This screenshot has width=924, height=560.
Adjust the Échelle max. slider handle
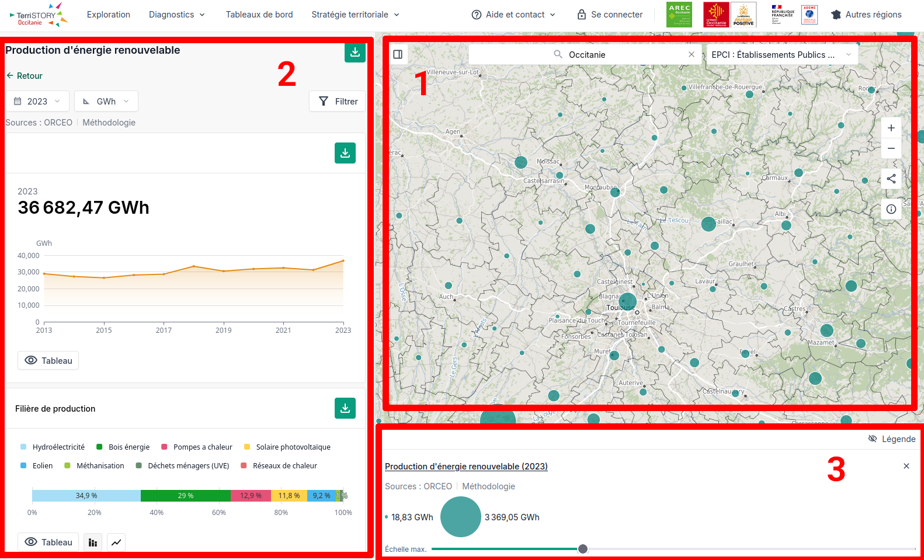click(x=583, y=549)
